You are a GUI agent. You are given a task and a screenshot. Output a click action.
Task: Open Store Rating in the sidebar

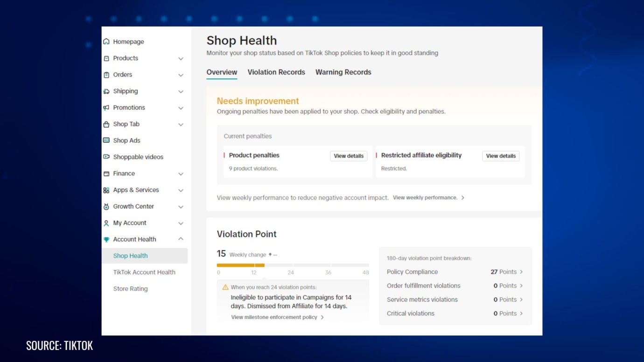tap(130, 289)
